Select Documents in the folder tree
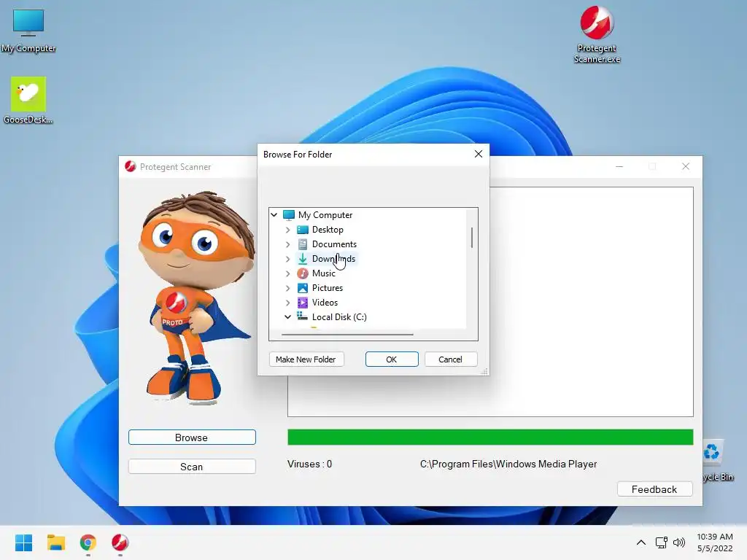This screenshot has height=560, width=747. coord(334,244)
